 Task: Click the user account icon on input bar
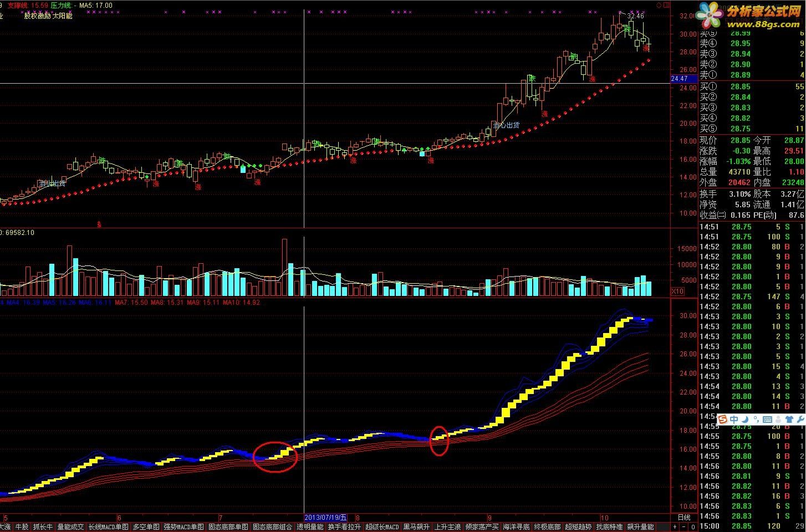(x=779, y=420)
